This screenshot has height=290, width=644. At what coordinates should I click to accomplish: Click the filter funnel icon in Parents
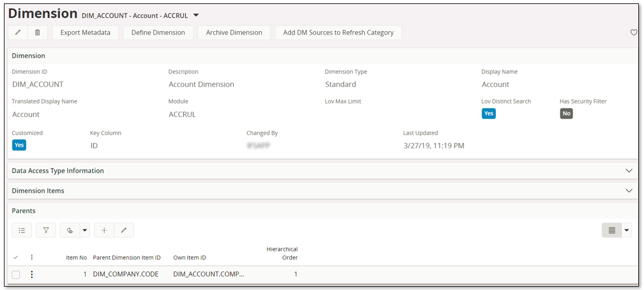point(46,230)
